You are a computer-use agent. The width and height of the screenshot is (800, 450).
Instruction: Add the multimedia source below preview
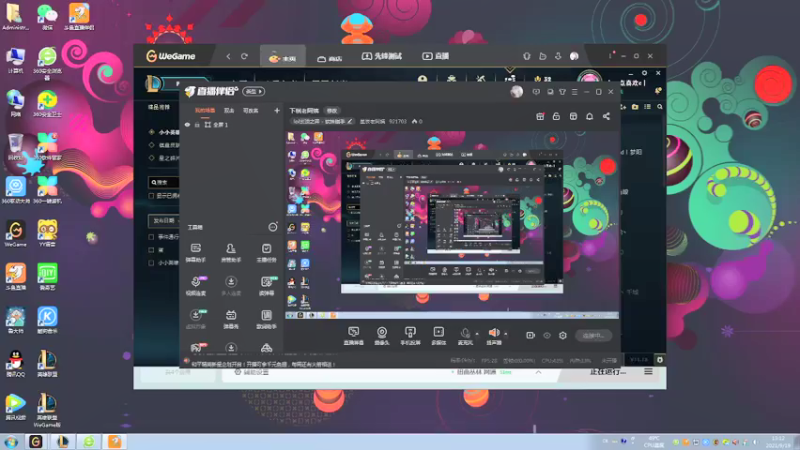(439, 336)
